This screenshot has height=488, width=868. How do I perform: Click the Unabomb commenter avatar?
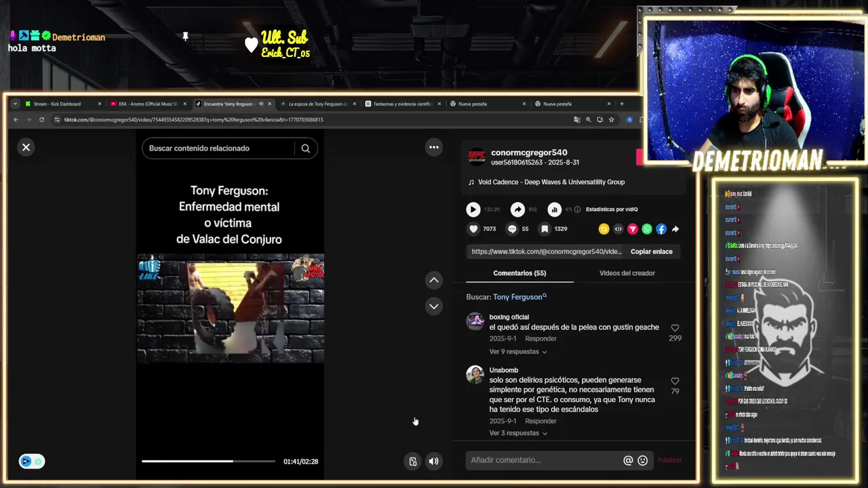(x=475, y=374)
